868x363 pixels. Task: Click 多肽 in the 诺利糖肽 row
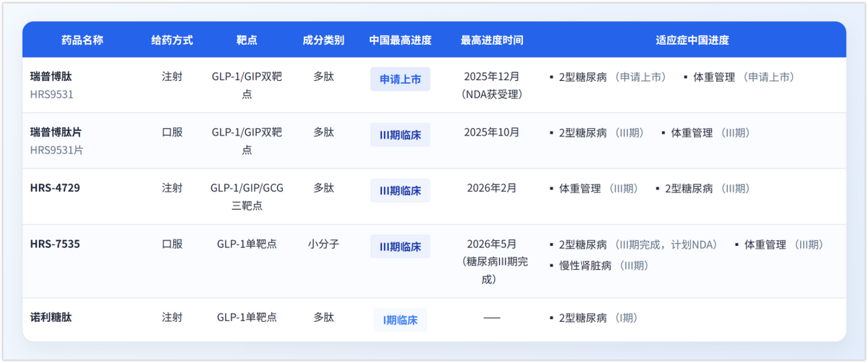pos(323,317)
